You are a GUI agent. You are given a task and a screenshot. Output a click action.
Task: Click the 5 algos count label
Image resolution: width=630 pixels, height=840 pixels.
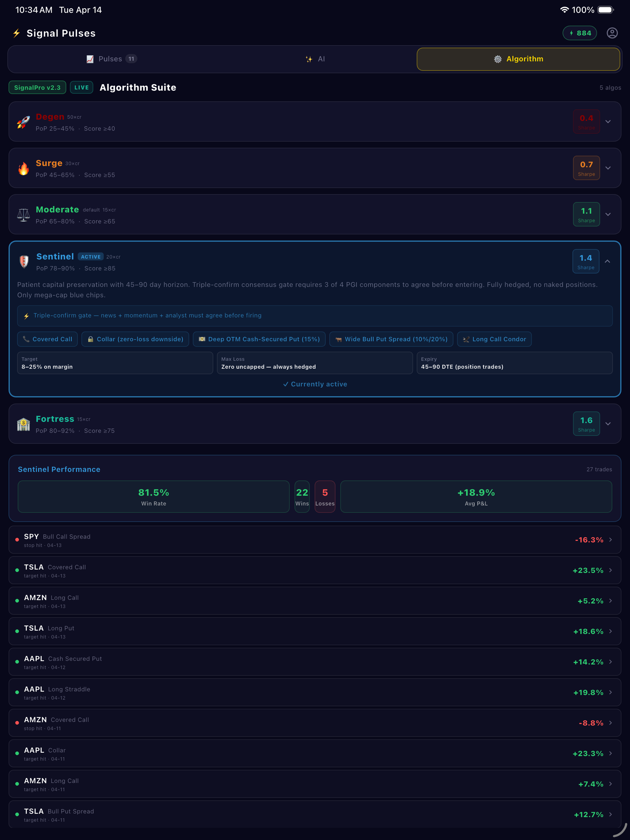click(x=610, y=88)
